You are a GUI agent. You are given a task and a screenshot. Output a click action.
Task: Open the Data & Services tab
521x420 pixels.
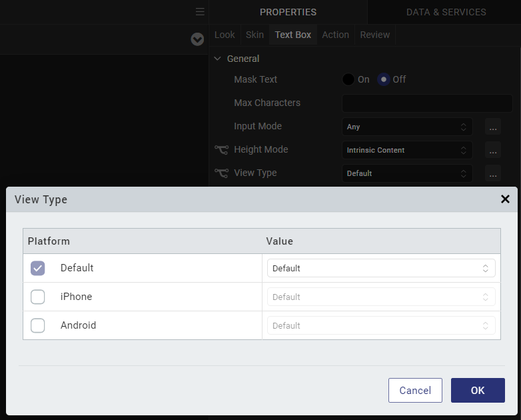[x=446, y=12]
